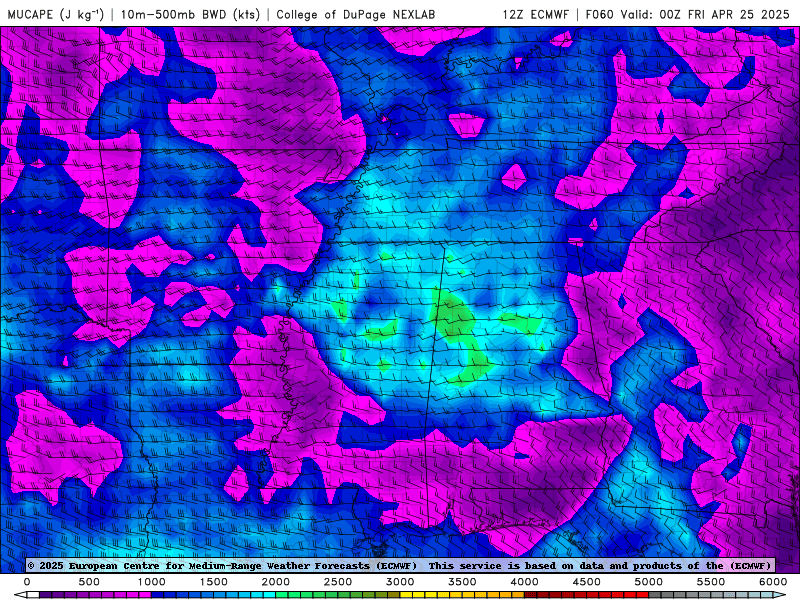
Task: Click the 3500 label on the color scale
Action: (x=462, y=582)
